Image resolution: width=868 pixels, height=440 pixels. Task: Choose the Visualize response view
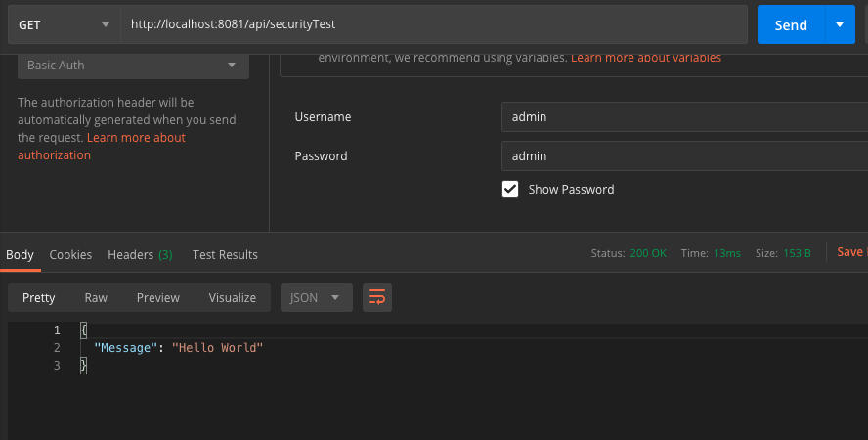(x=233, y=298)
